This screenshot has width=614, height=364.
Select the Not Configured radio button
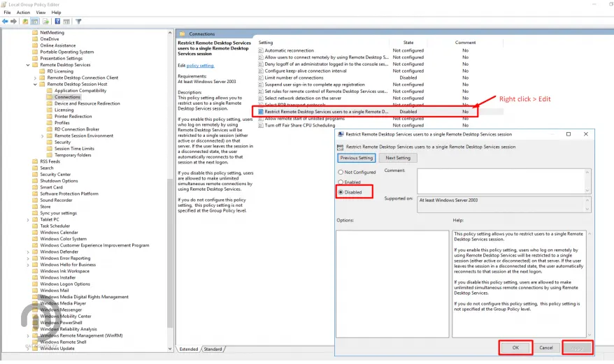tap(341, 172)
